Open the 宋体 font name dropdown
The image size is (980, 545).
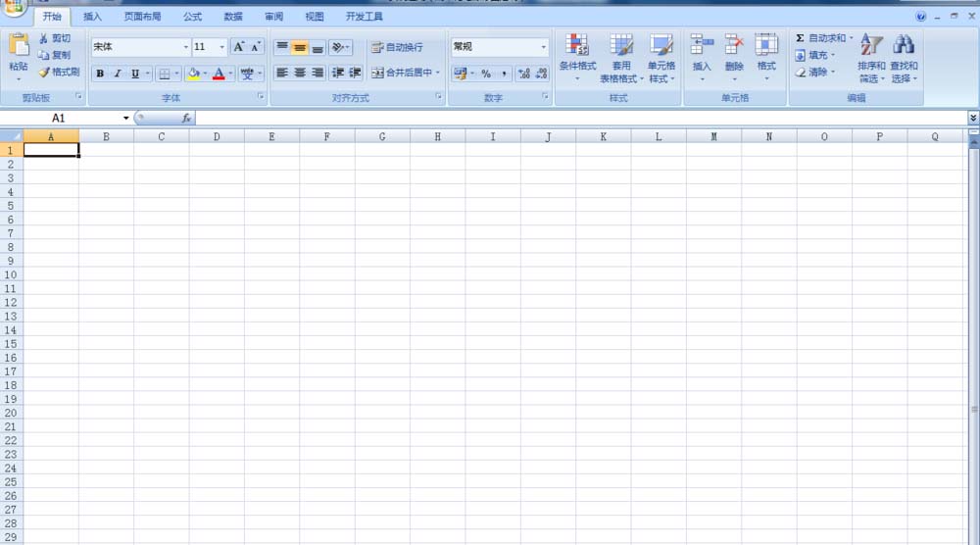pos(185,47)
